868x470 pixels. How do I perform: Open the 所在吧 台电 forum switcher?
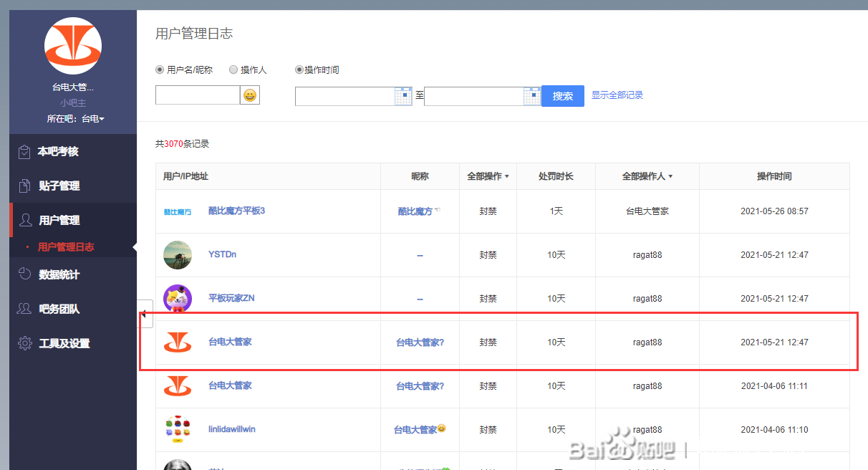click(92, 119)
